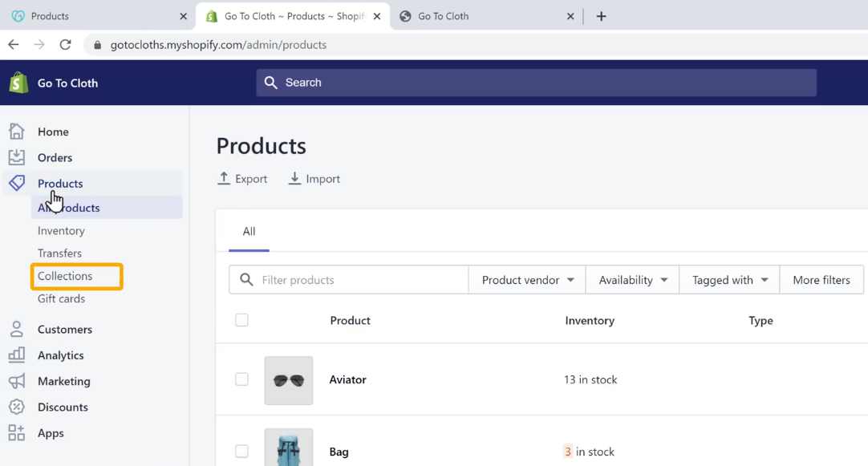Click the Apps grid icon
Viewport: 868px width, 466px height.
[17, 433]
